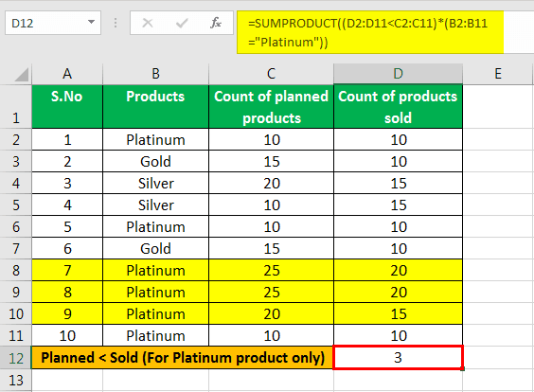Click the result cell D12 showing 3
The image size is (534, 392).
click(398, 358)
